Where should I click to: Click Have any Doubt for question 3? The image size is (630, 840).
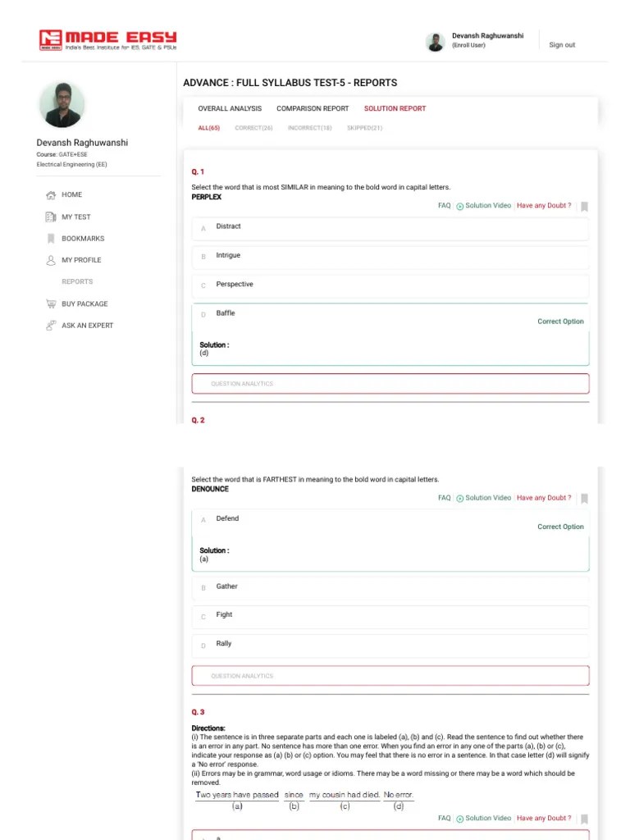[544, 818]
